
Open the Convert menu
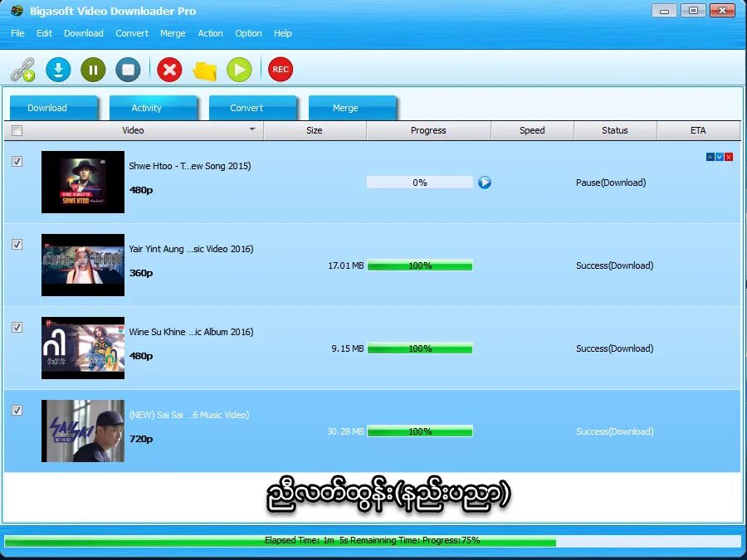132,33
